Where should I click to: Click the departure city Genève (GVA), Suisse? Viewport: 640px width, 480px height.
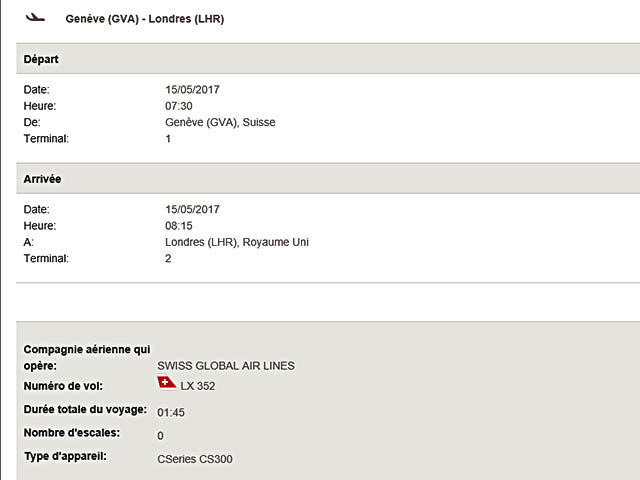coord(220,122)
